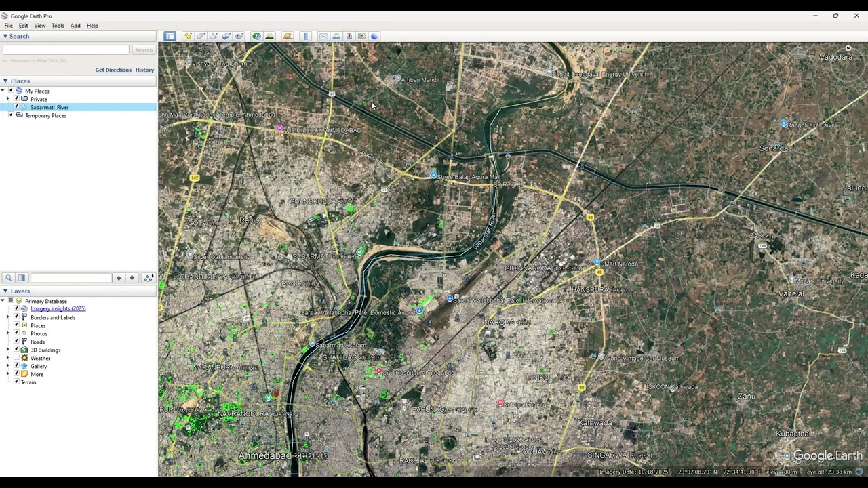Click View in Google Maps icon
Image resolution: width=868 pixels, height=488 pixels.
coord(361,36)
